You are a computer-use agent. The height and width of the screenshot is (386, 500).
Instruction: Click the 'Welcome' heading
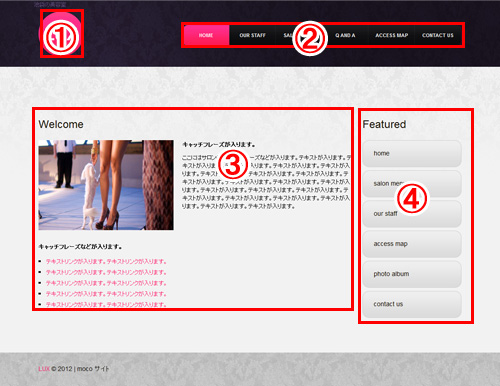click(x=61, y=124)
